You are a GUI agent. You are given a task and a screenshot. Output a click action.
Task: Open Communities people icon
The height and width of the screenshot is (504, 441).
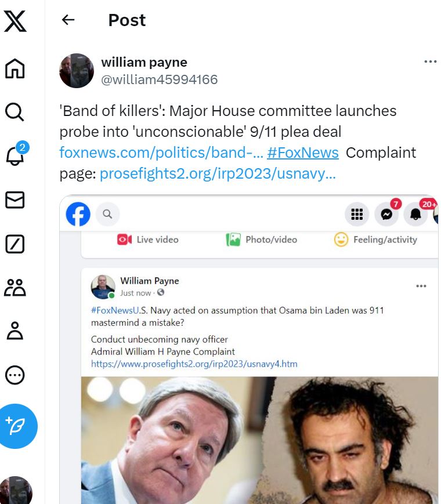point(15,287)
